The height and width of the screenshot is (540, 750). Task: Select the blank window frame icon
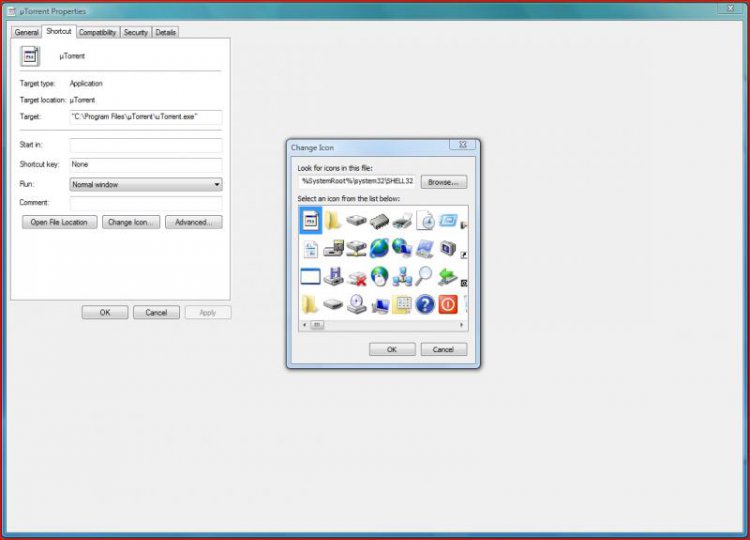(310, 276)
